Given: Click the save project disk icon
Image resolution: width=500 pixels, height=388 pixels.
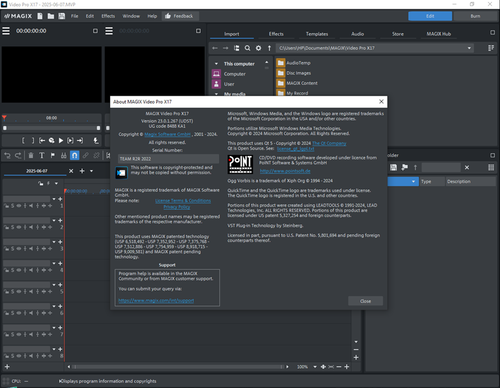Looking at the screenshot, I should [x=62, y=16].
